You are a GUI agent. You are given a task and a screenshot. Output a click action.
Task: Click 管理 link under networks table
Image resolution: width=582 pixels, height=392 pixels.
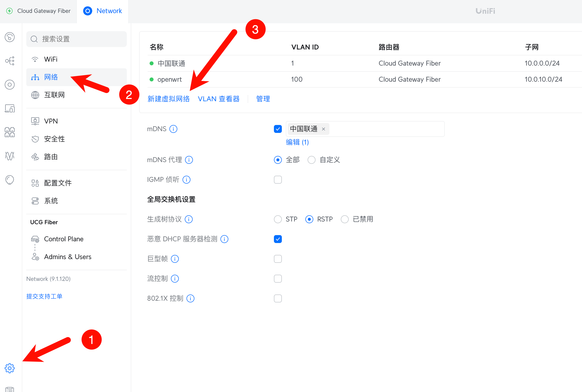click(263, 99)
